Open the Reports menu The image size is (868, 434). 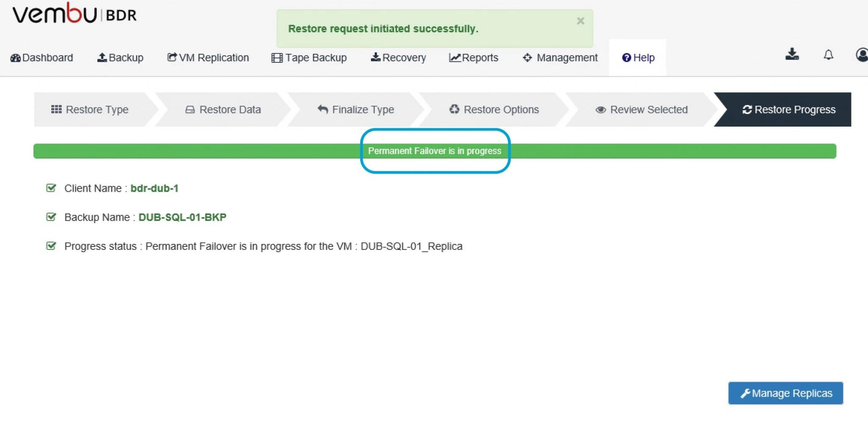pyautogui.click(x=473, y=58)
